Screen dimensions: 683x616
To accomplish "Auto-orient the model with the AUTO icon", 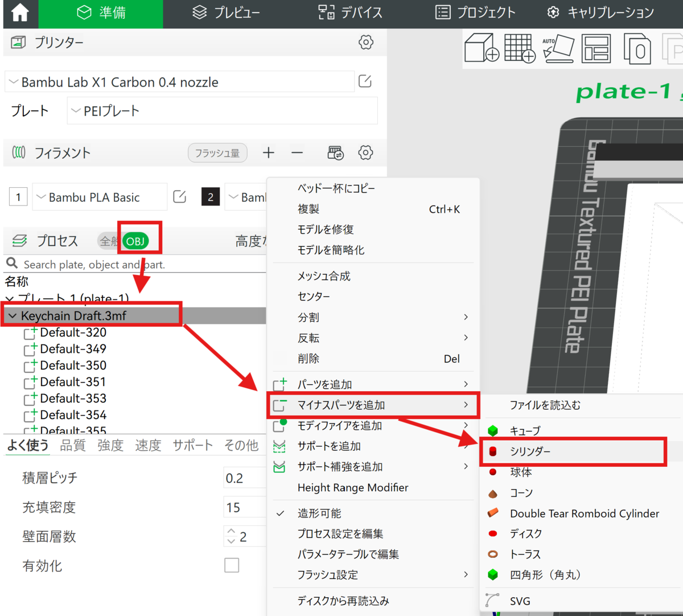I will [558, 48].
